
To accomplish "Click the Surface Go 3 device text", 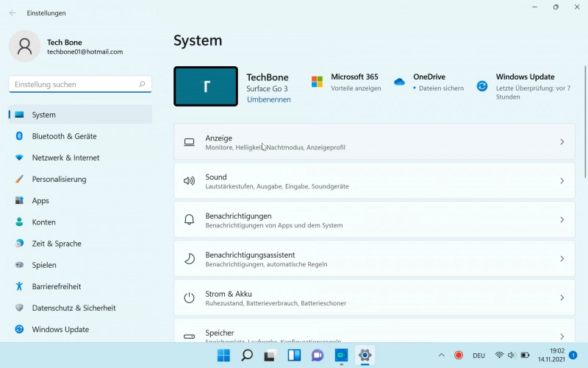I will pyautogui.click(x=267, y=88).
